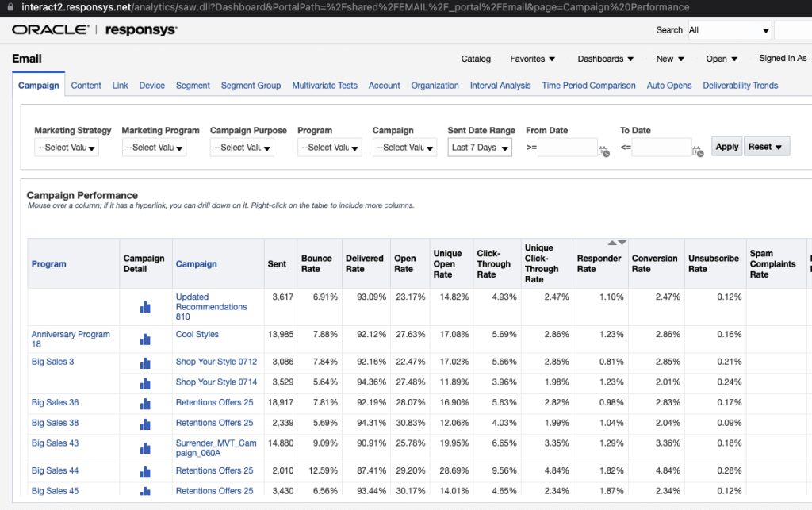Click the Catalog link

click(x=476, y=59)
